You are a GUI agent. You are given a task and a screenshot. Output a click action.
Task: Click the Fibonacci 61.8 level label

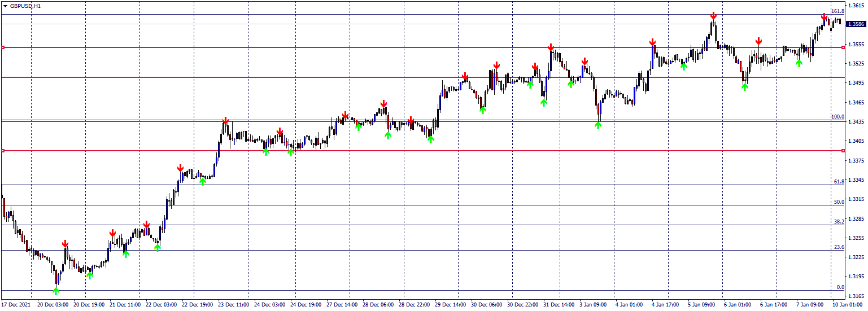pyautogui.click(x=839, y=182)
